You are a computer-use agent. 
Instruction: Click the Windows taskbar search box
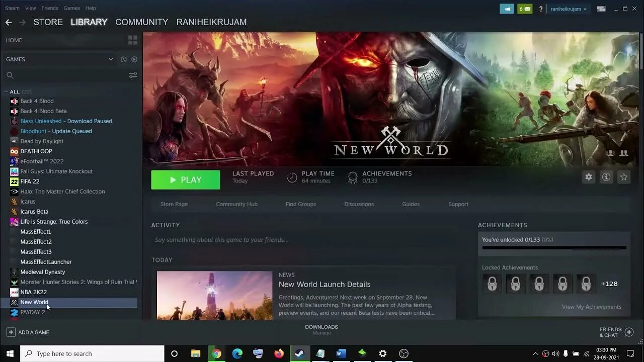click(x=92, y=353)
